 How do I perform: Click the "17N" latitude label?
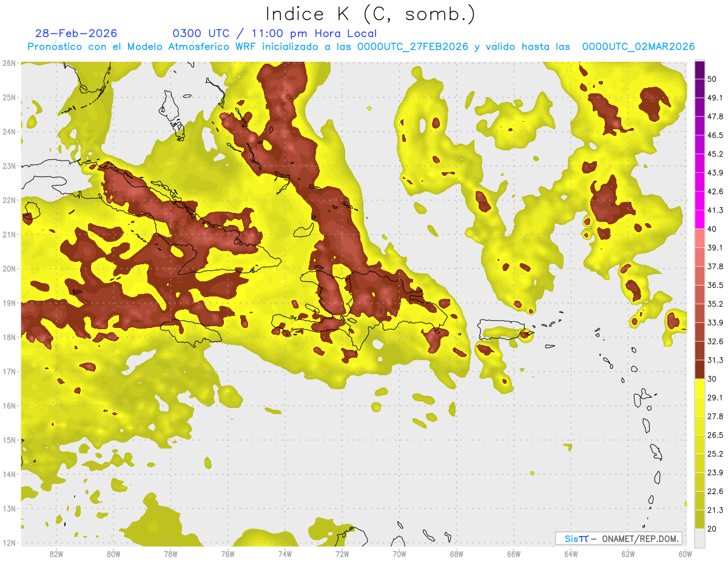(8, 372)
